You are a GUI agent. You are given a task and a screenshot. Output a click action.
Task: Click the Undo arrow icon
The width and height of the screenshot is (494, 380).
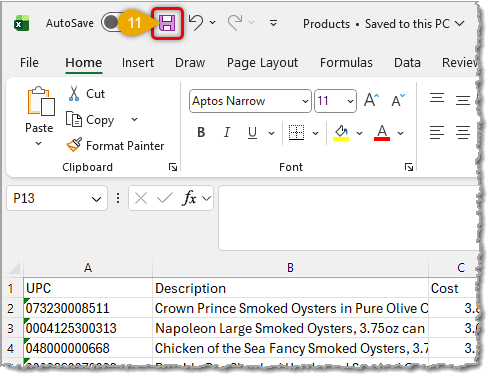[x=196, y=23]
